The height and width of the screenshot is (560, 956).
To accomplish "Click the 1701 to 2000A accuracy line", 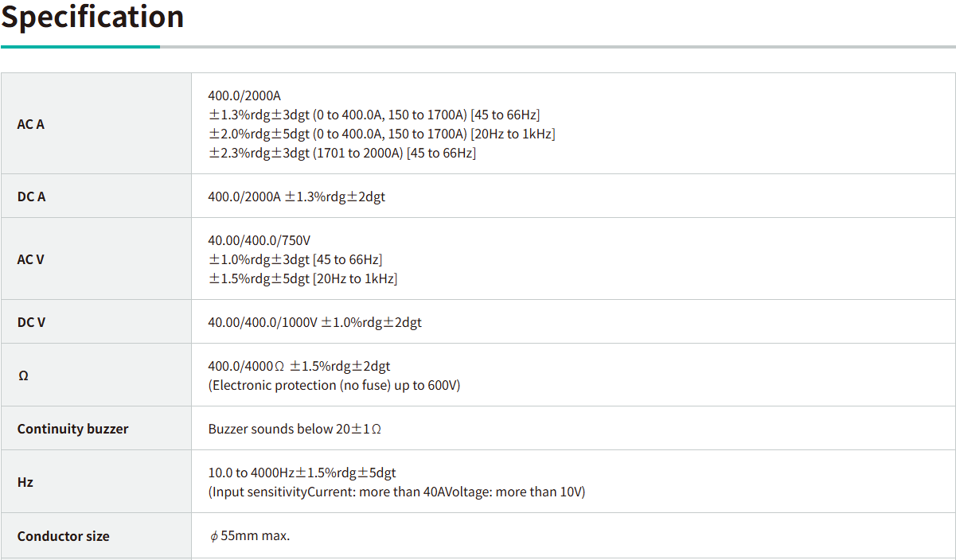I will pyautogui.click(x=342, y=153).
